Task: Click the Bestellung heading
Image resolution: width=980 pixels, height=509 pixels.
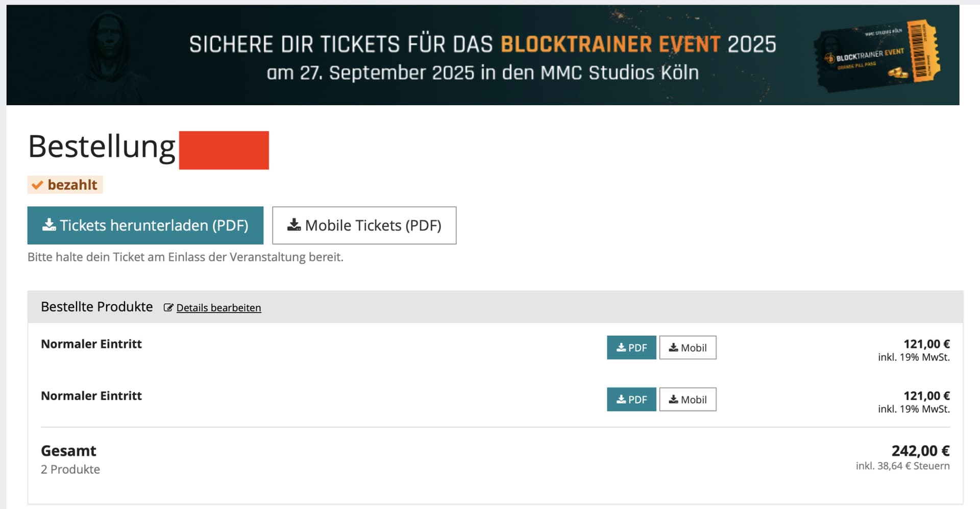Action: tap(102, 147)
